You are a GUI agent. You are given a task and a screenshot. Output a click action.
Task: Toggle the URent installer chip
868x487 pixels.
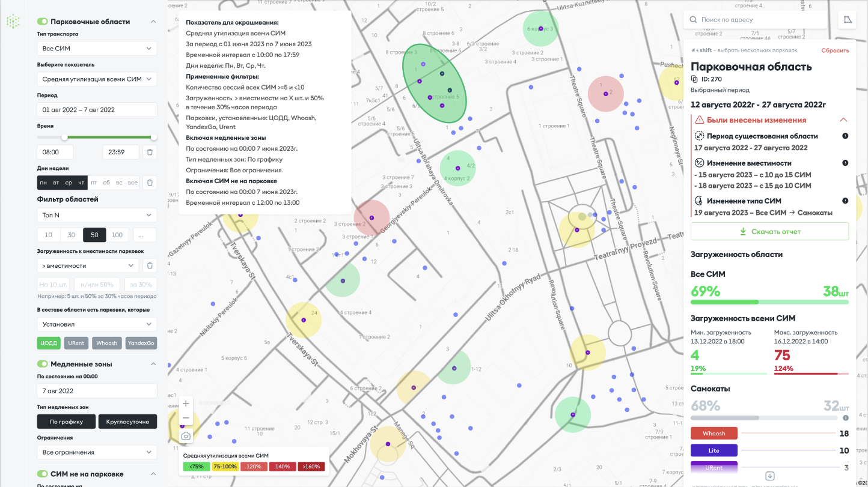(x=76, y=343)
